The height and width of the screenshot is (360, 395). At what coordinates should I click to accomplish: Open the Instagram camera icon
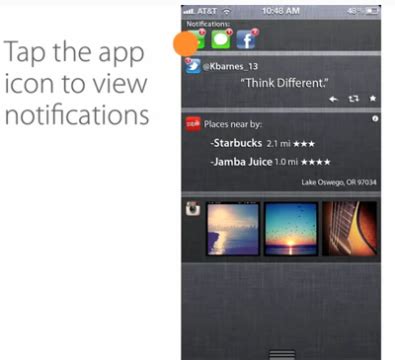pos(193,209)
